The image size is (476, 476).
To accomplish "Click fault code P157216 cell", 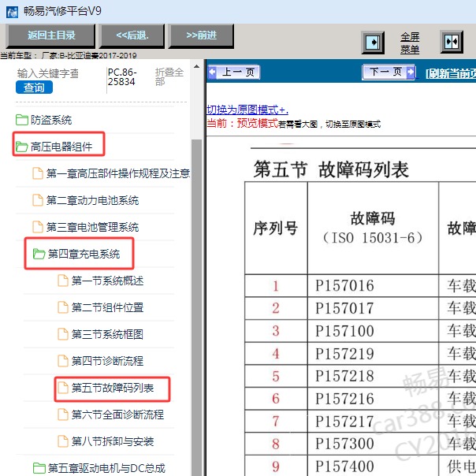I will tap(373, 399).
